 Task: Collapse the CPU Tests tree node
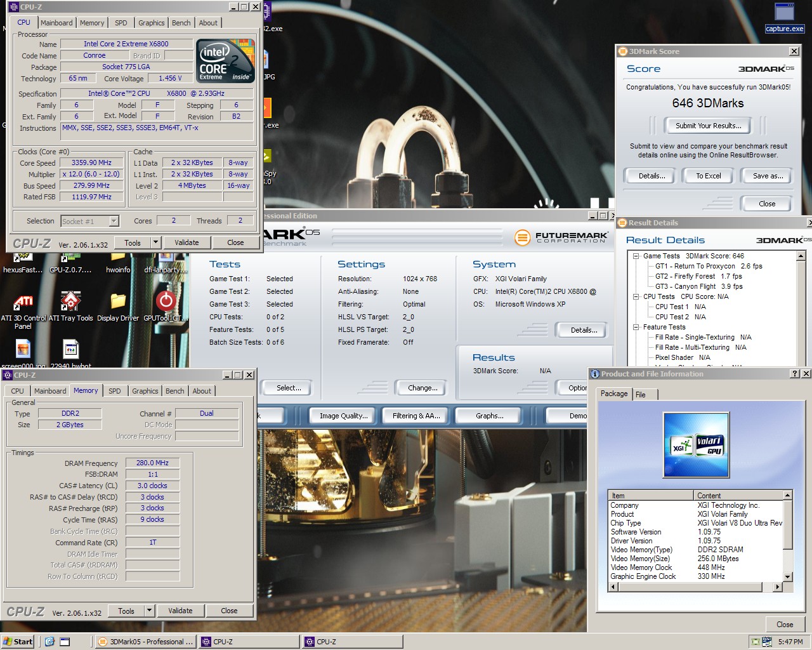[x=636, y=296]
